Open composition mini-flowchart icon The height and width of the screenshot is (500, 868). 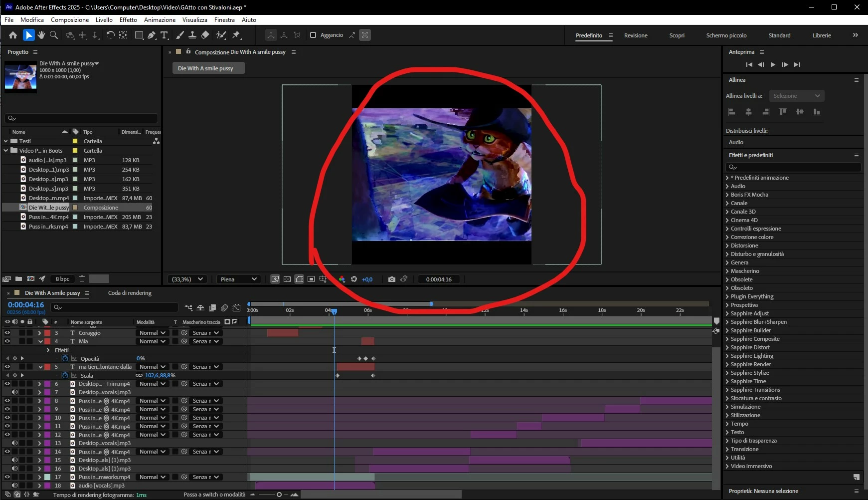(x=188, y=308)
